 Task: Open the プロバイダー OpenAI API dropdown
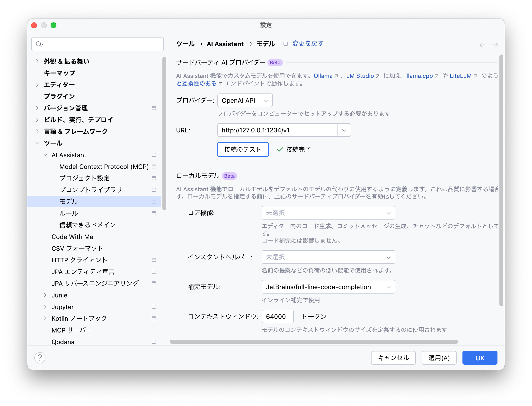click(245, 100)
